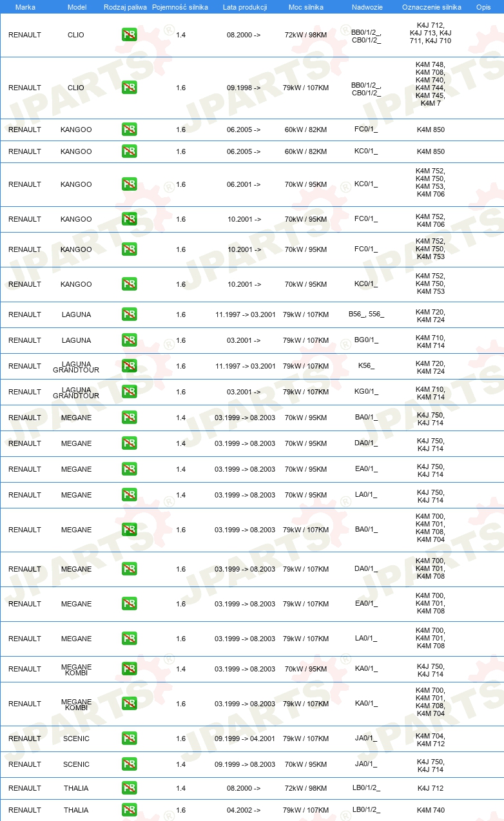This screenshot has width=504, height=821.
Task: Click the Lata produkcji column header
Action: pos(245,7)
